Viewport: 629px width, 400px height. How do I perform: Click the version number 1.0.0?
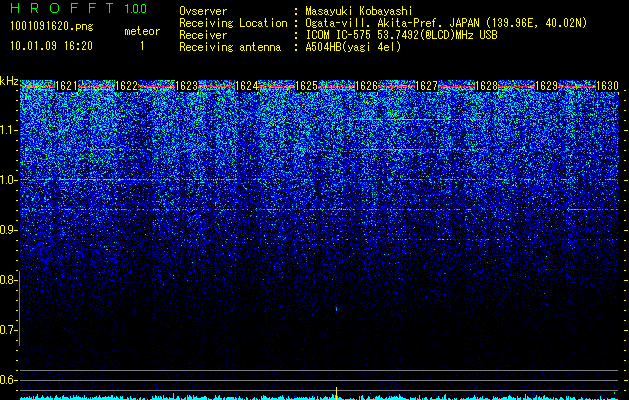coord(136,9)
